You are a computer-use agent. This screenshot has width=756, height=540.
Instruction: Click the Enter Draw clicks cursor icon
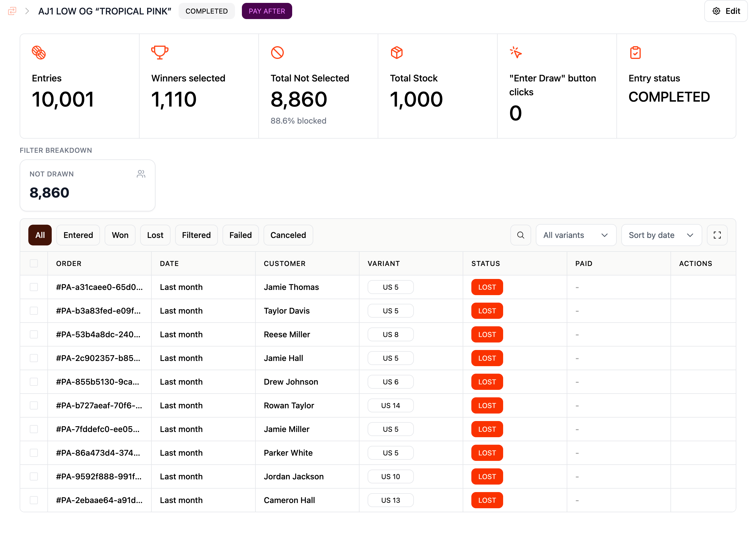(516, 52)
